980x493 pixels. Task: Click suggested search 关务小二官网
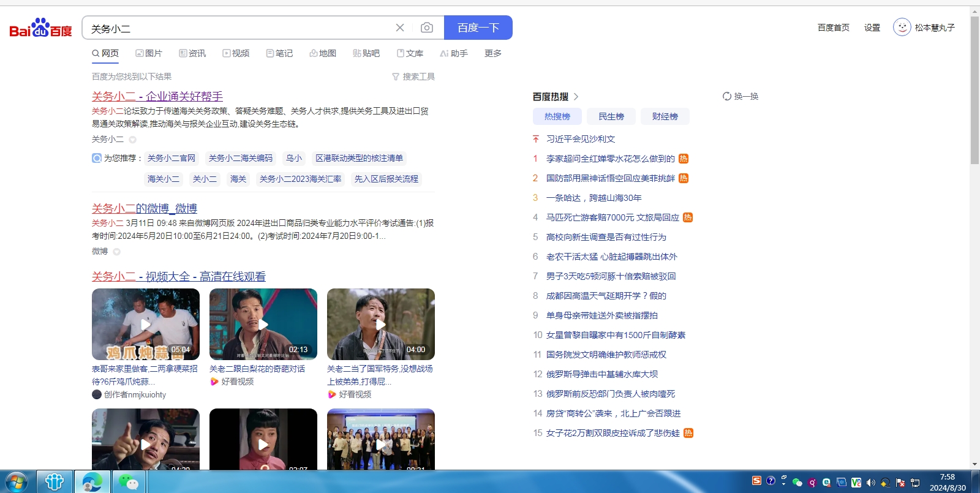(x=171, y=158)
